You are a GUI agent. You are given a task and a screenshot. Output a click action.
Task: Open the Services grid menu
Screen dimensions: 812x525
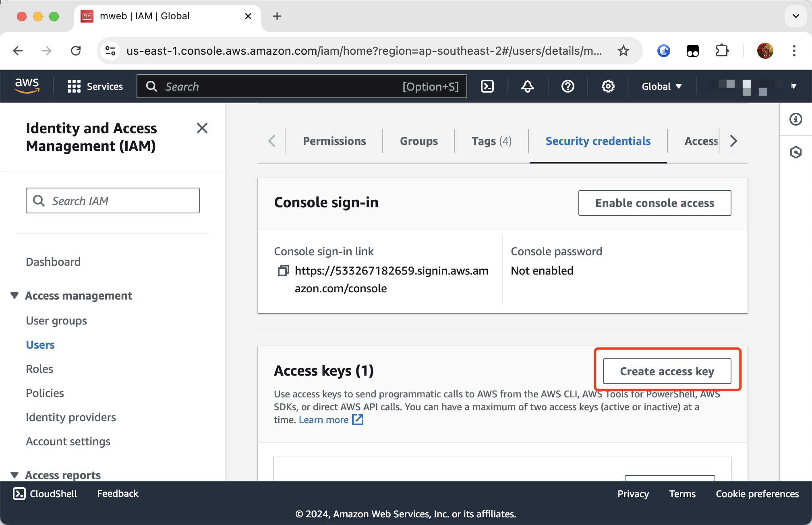pyautogui.click(x=74, y=86)
